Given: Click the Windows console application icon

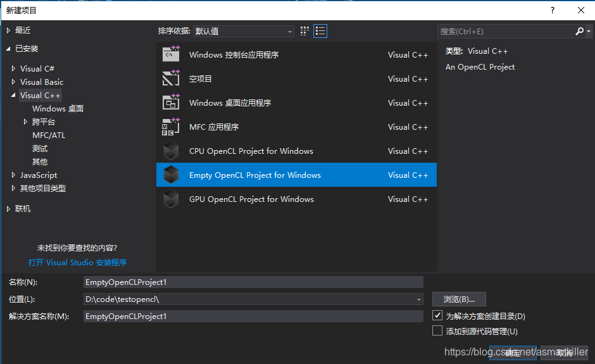Looking at the screenshot, I should pos(171,54).
